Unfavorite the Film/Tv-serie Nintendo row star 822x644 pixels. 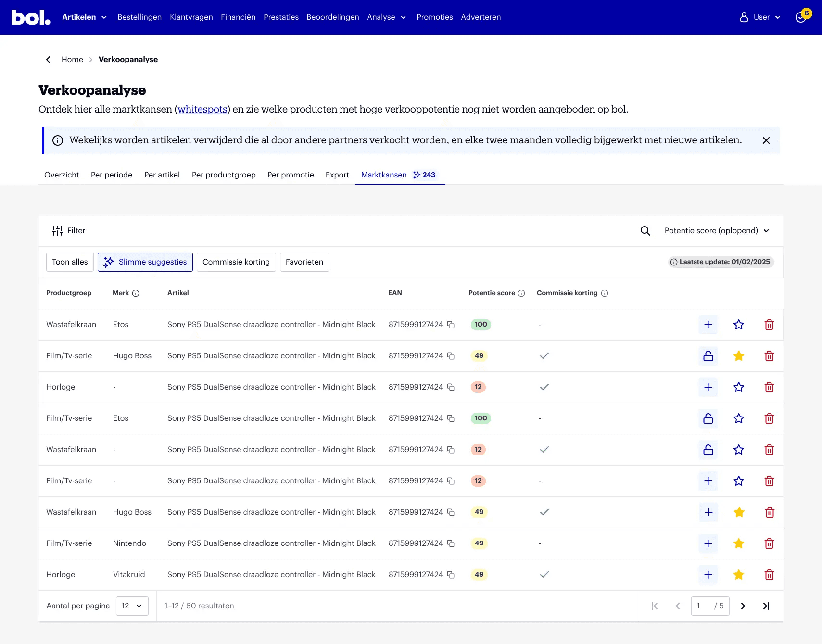(739, 543)
